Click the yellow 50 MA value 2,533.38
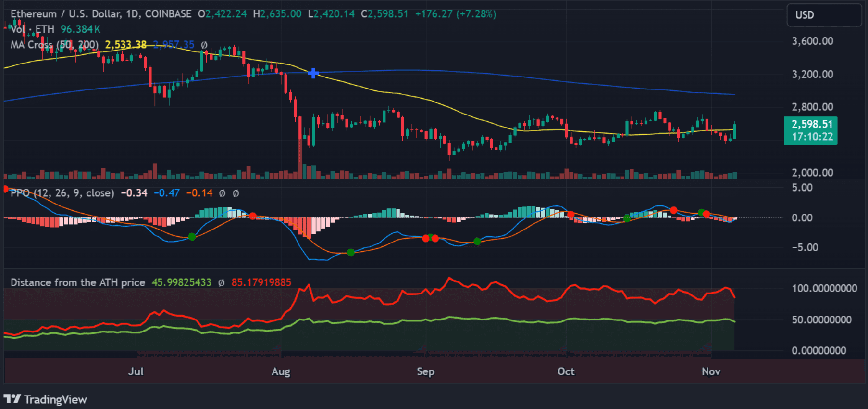The width and height of the screenshot is (868, 409). coord(125,45)
